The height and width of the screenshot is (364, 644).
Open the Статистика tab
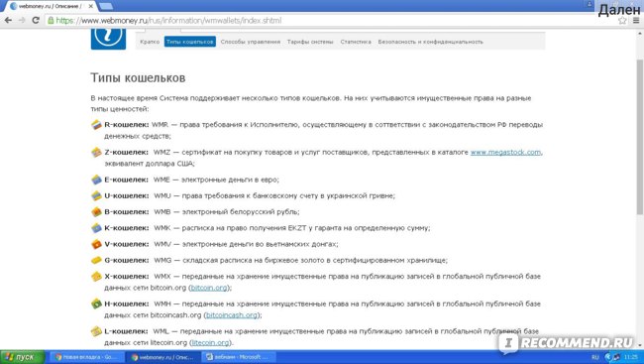[x=356, y=42]
